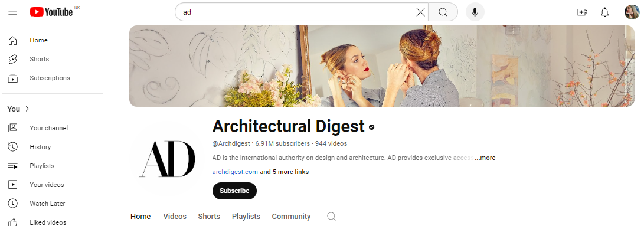Click the Liked videos thumbs-up icon
The image size is (644, 226).
(x=13, y=222)
